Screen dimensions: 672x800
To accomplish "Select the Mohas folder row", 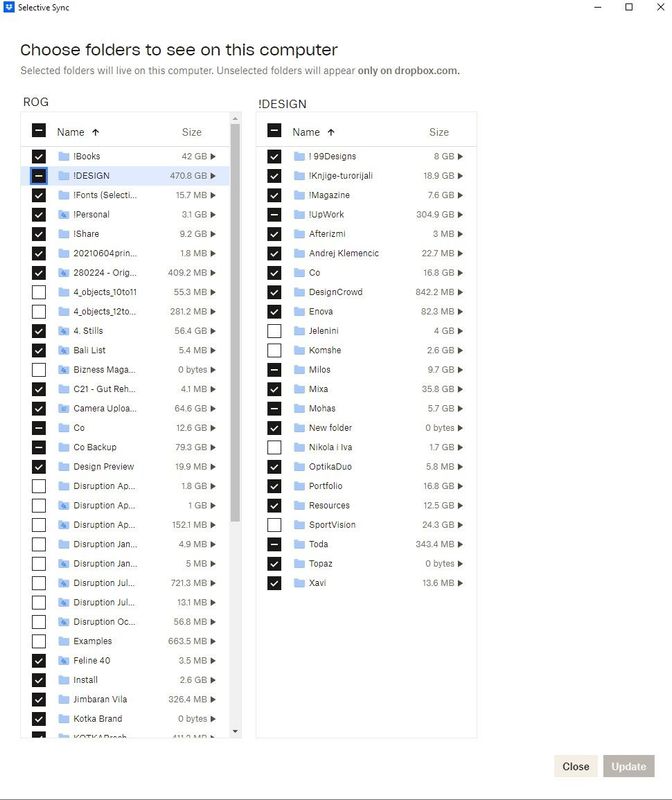I will (366, 408).
